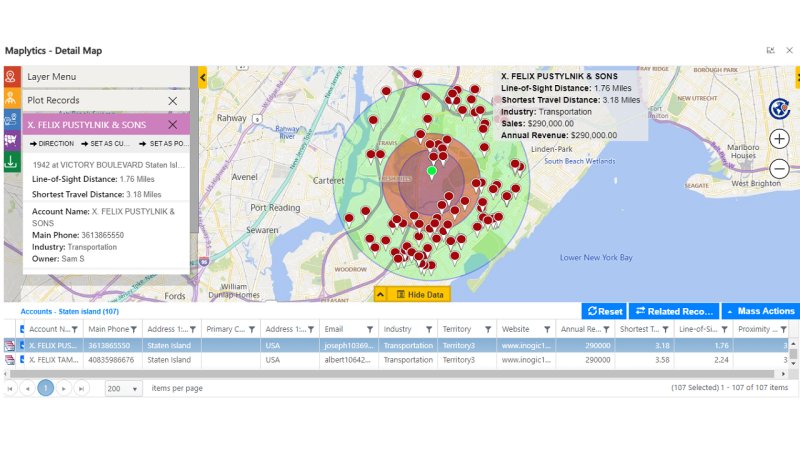Viewport: 800px width, 450px height.
Task: Click the orange person sidebar icon
Action: click(11, 98)
